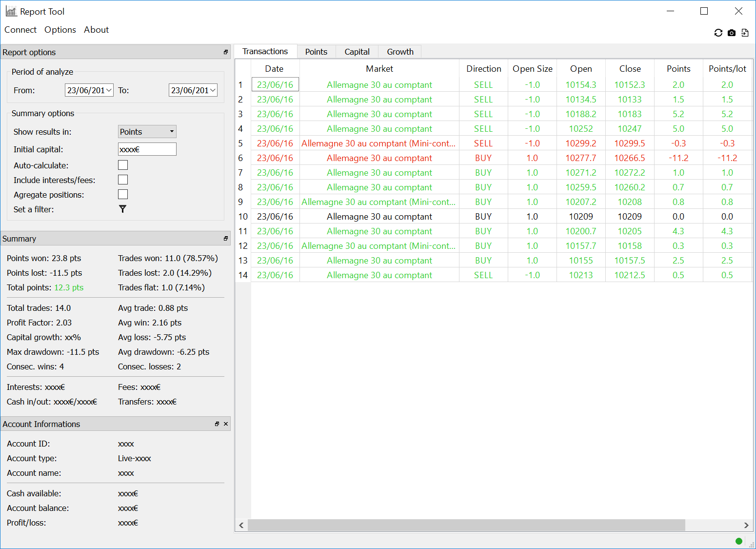Float the Account Informations panel
Viewport: 756px width, 549px height.
point(217,424)
